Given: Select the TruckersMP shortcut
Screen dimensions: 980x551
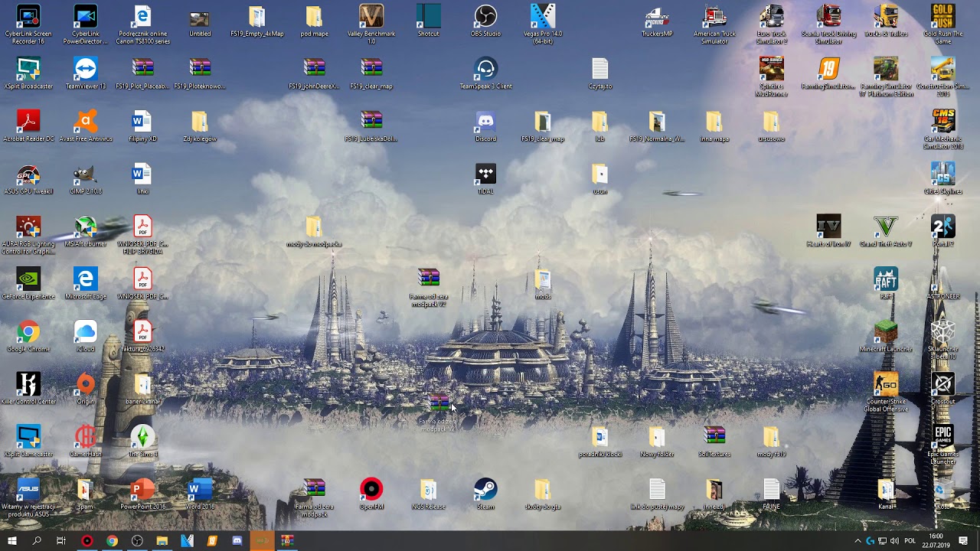Looking at the screenshot, I should [657, 21].
